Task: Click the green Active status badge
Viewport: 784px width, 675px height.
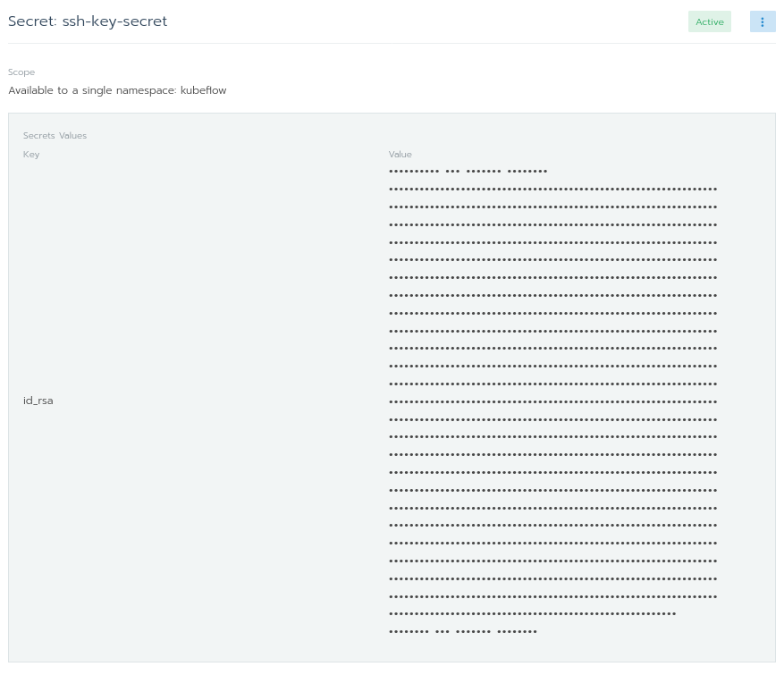Action: tap(709, 22)
